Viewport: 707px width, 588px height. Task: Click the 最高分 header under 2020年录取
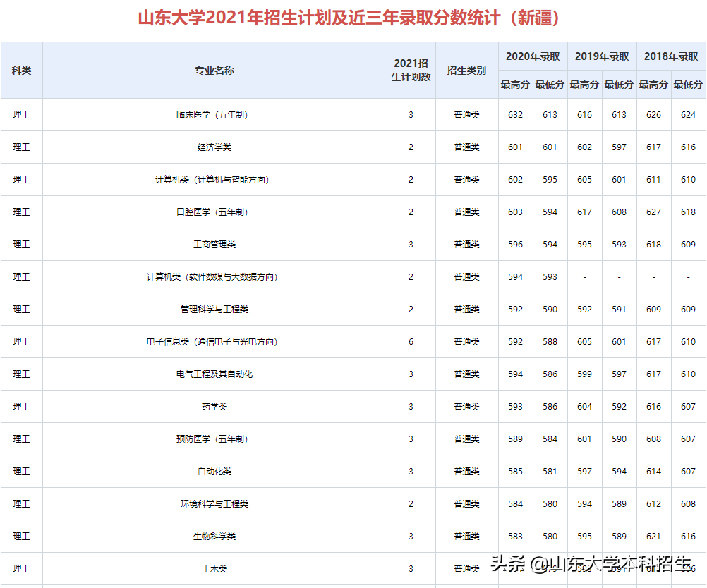[x=515, y=84]
